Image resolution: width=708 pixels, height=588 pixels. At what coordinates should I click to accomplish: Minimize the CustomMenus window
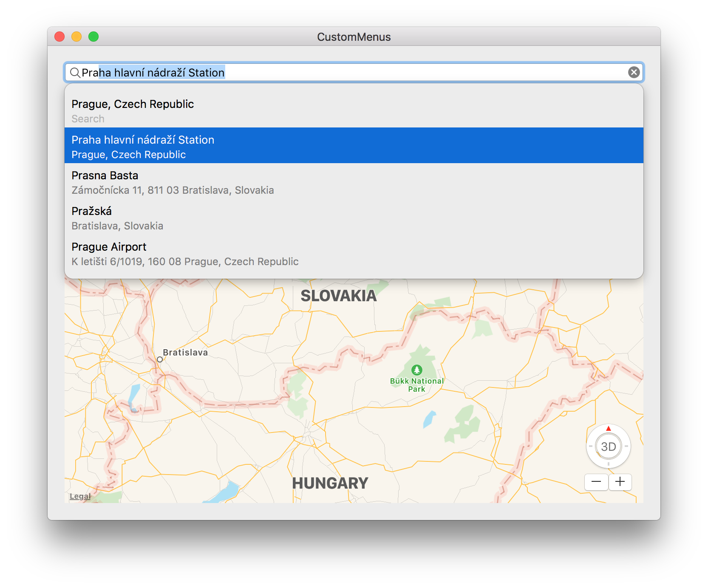click(x=76, y=37)
